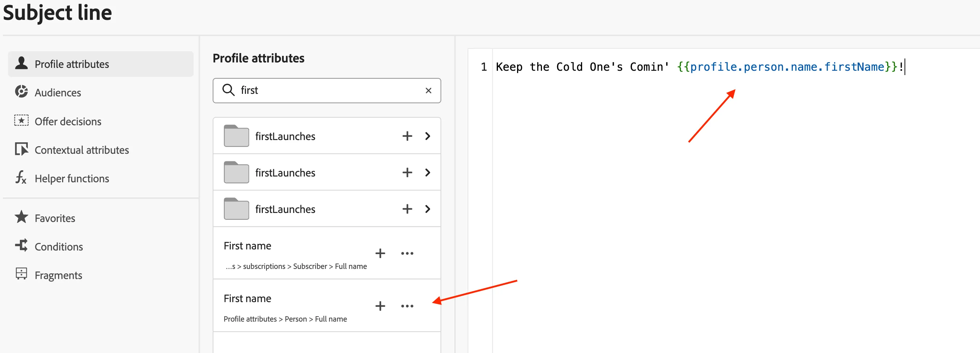Click the Contextual attributes icon
Screen dimensions: 980x353
[21, 149]
